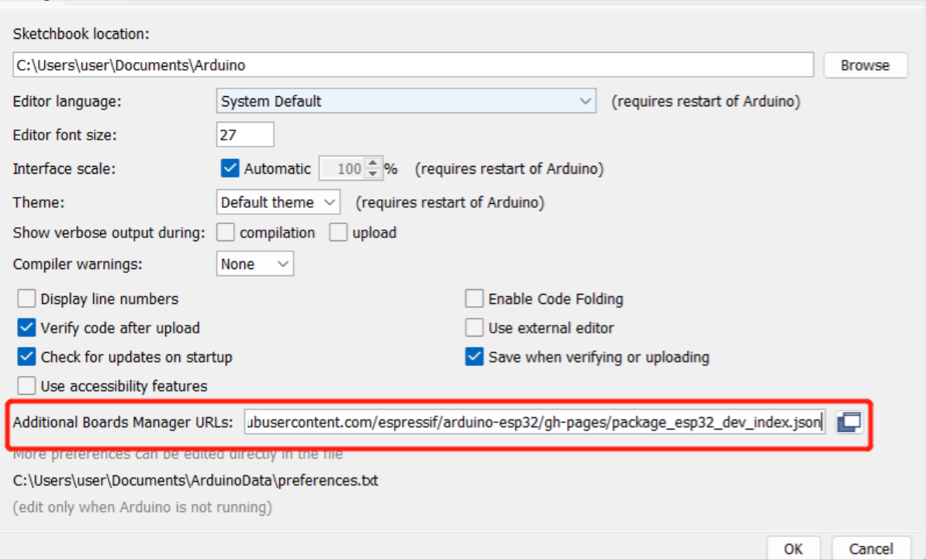
Task: Turn on Enable Code Folding
Action: coord(475,299)
